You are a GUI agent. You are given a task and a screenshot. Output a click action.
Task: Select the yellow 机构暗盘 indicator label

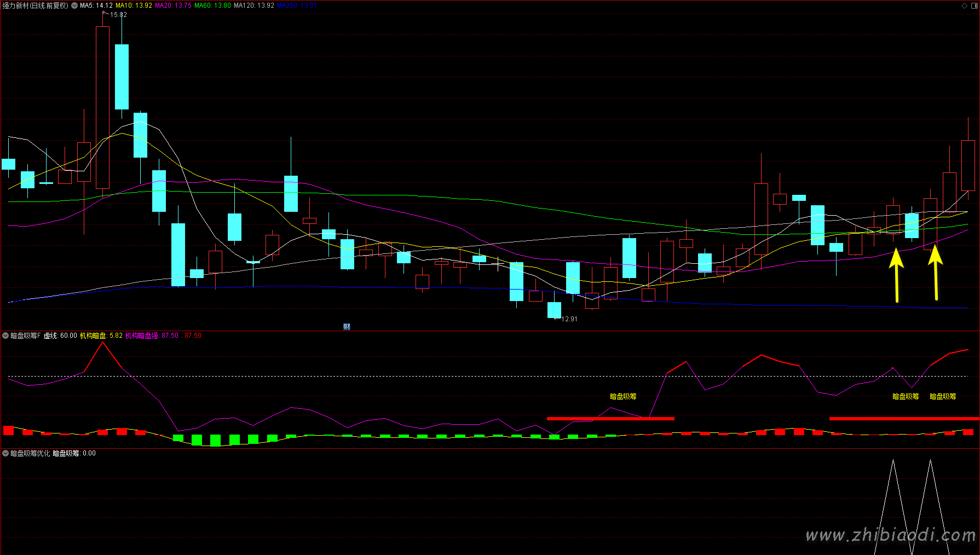coord(101,336)
